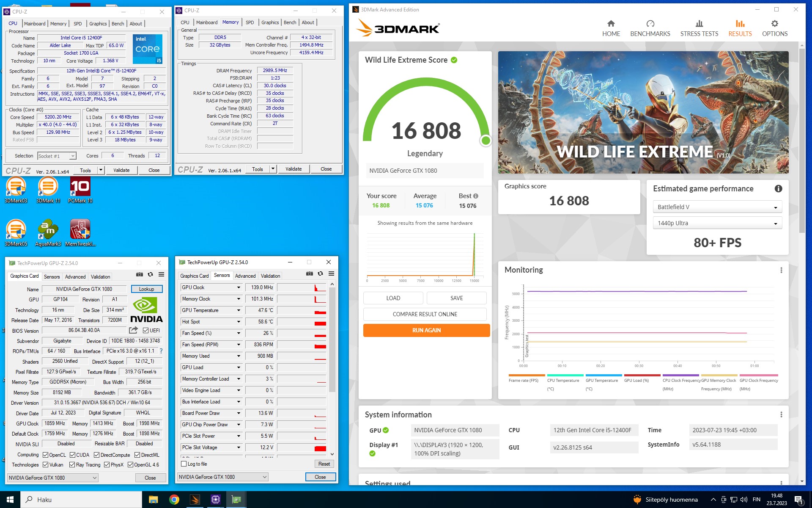Open the Fan Speed (RPM) sensor dropdown
This screenshot has width=812, height=508.
238,345
